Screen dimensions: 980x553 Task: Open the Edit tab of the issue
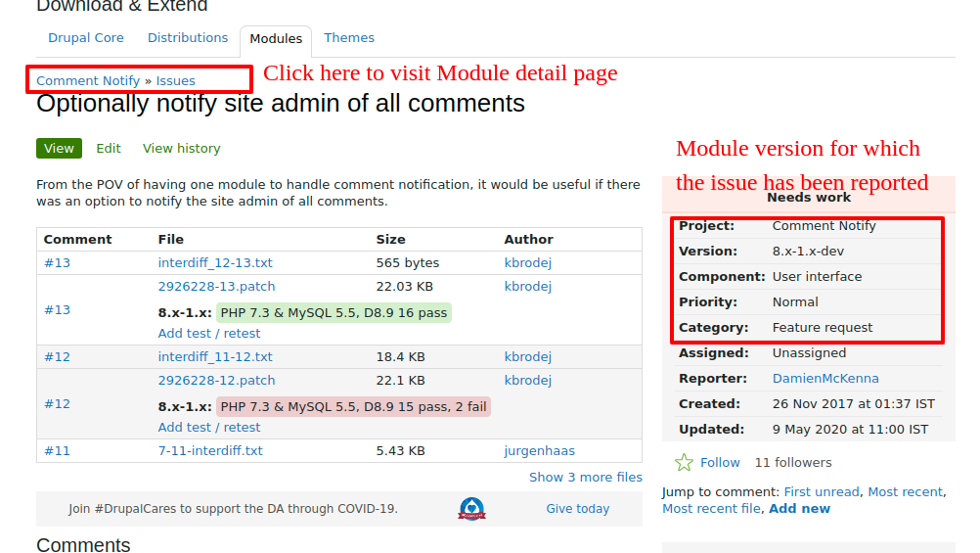(109, 148)
